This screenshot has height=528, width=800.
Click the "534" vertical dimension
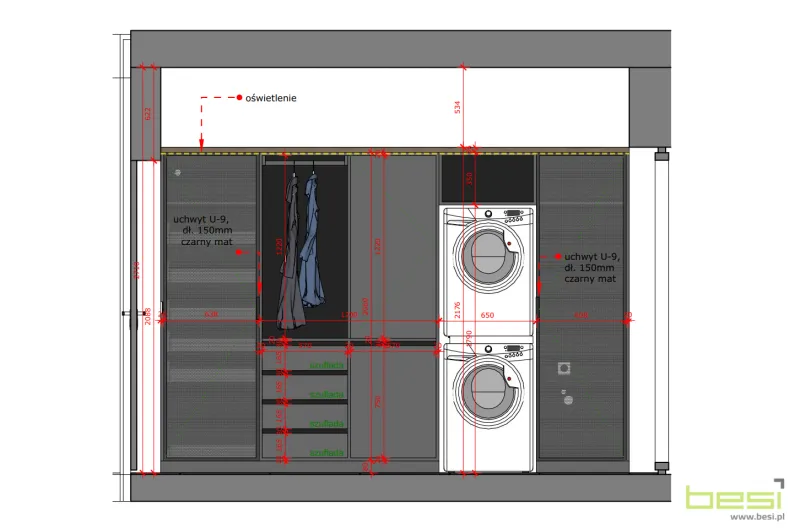[457, 107]
